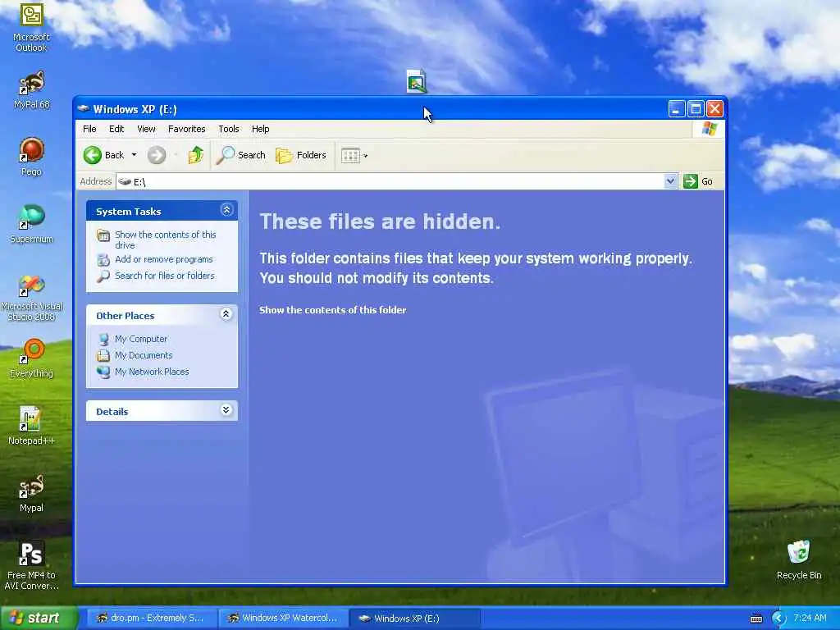Click the Back button in Explorer toolbar
The width and height of the screenshot is (840, 630).
[104, 155]
